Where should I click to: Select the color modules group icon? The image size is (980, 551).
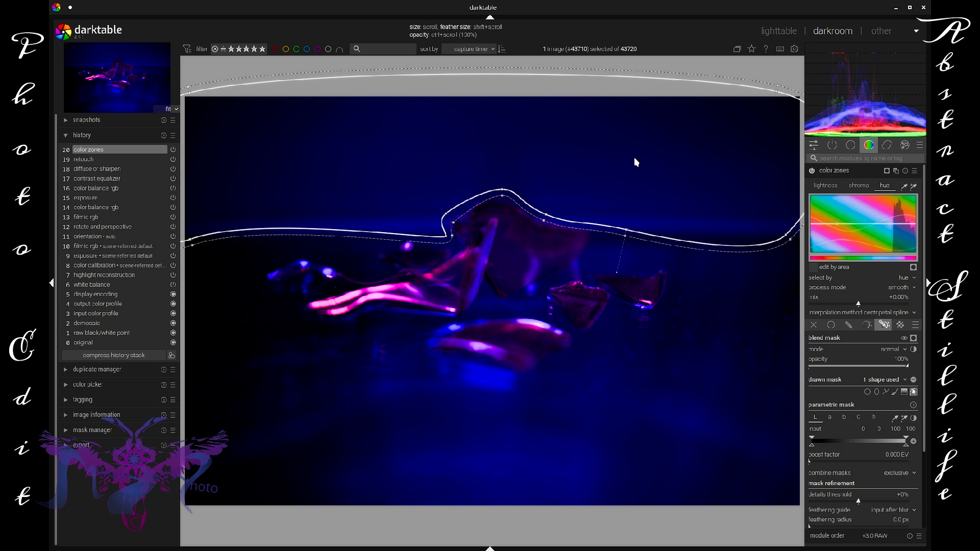(869, 145)
